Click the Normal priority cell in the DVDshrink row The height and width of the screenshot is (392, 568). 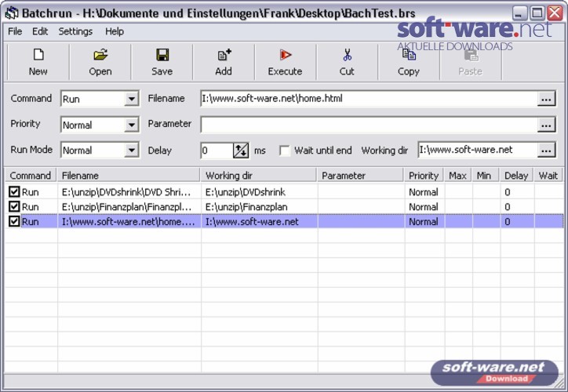[x=424, y=192]
